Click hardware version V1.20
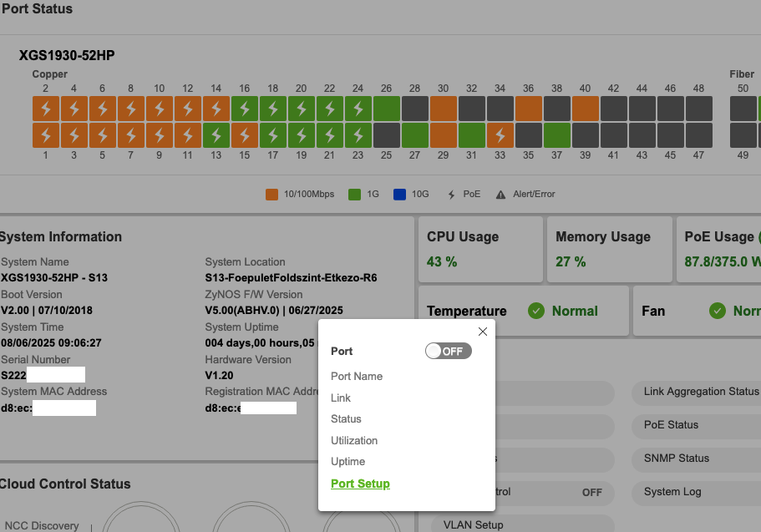This screenshot has height=532, width=761. point(219,375)
